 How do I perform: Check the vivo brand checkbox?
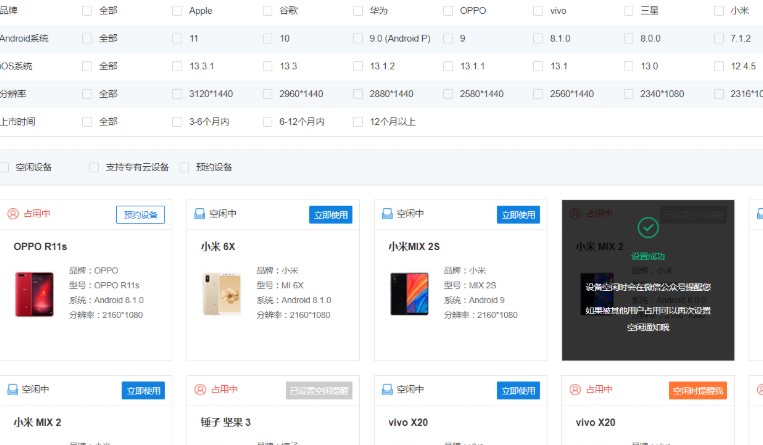(538, 11)
